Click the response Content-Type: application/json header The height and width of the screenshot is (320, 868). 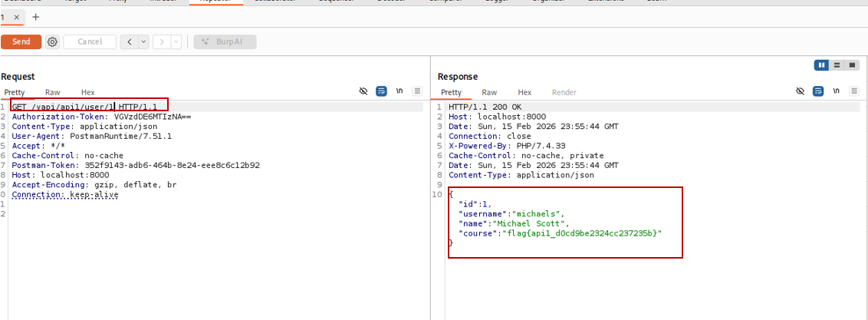point(521,175)
